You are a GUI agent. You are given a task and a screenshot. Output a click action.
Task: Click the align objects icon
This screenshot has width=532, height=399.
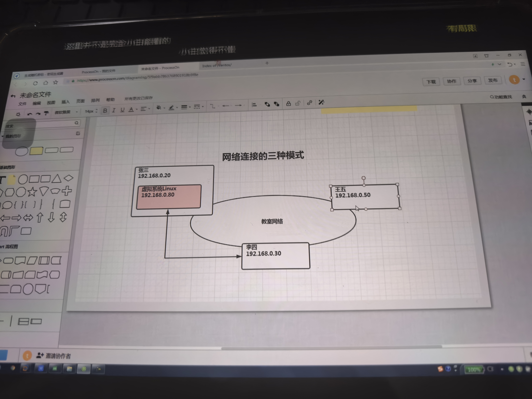[x=254, y=105]
